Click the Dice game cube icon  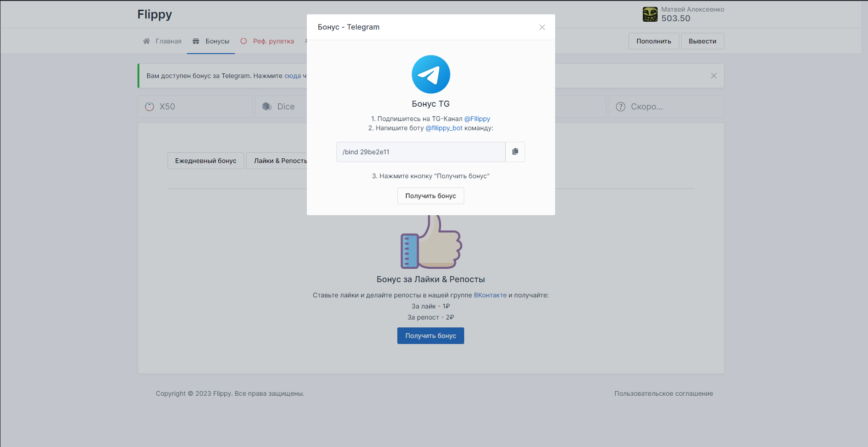point(267,107)
